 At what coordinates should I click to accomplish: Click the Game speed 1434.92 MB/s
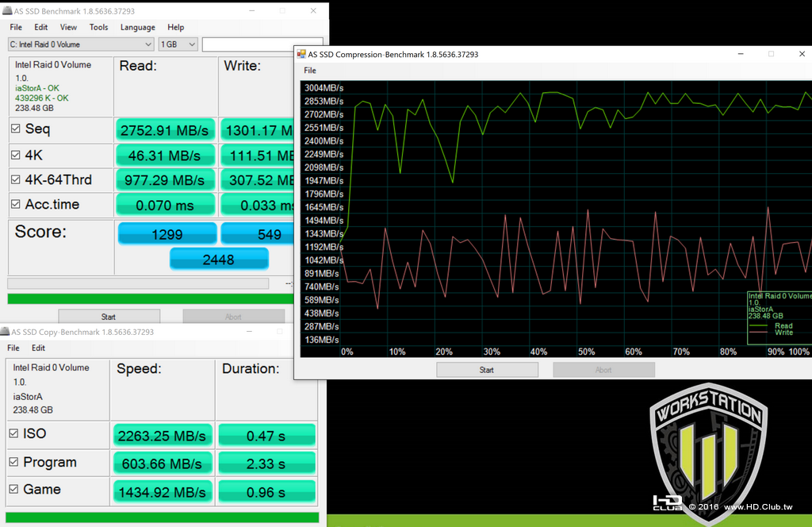[x=162, y=492]
